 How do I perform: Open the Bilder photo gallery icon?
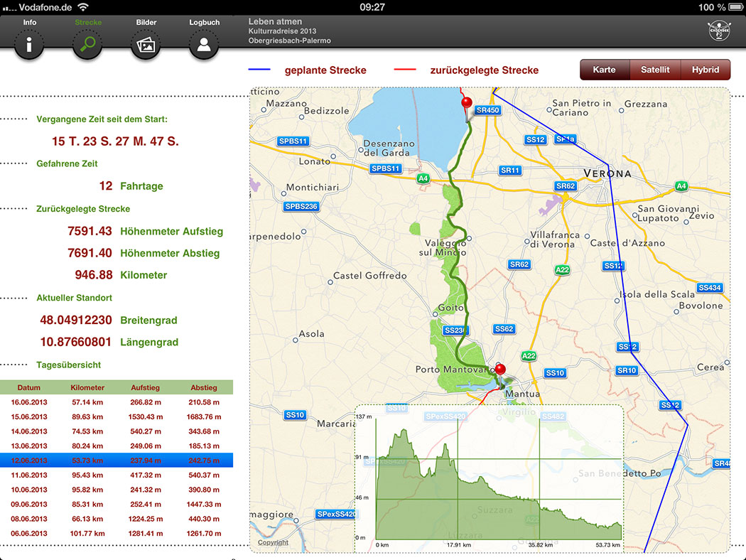(146, 45)
